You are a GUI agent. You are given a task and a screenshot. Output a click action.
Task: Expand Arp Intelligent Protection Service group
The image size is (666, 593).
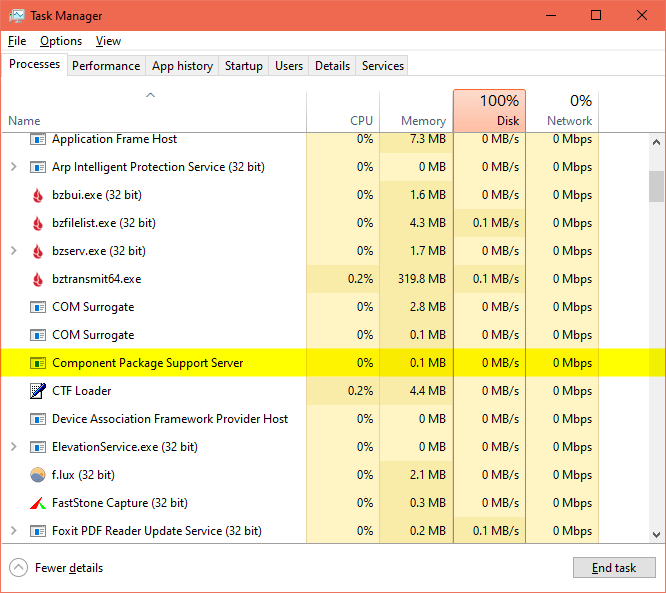coord(14,167)
